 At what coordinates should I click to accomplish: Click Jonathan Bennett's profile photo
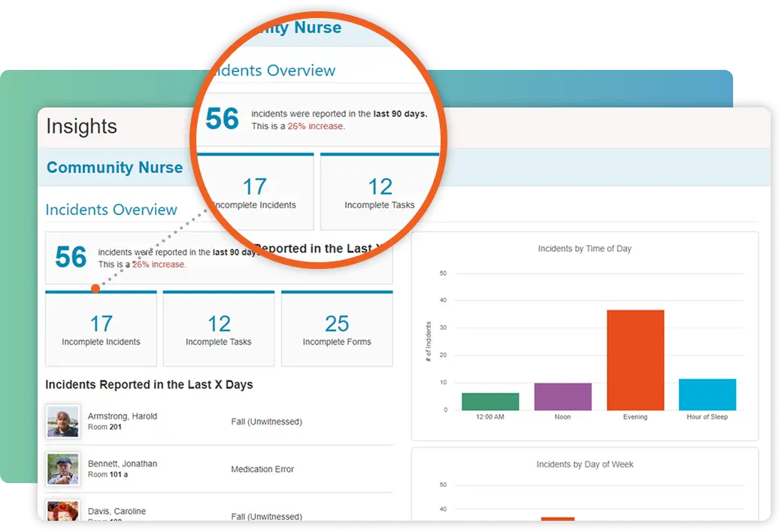click(x=62, y=469)
